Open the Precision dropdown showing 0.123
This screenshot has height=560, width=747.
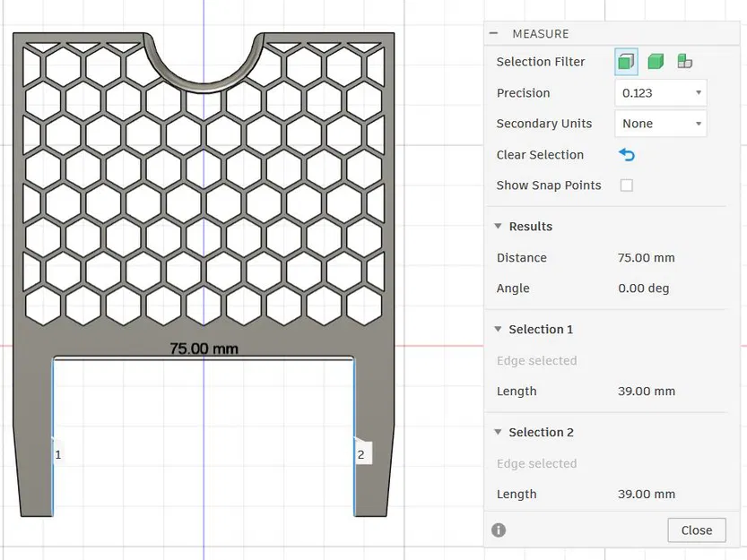coord(660,93)
